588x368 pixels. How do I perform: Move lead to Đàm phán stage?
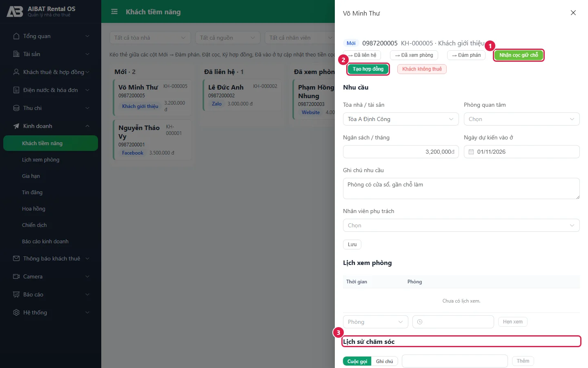point(466,55)
